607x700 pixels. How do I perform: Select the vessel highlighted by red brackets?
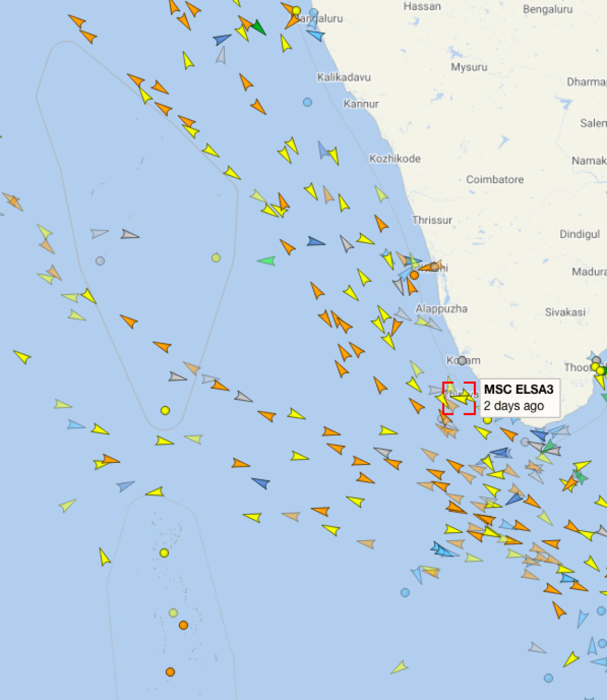pos(460,398)
